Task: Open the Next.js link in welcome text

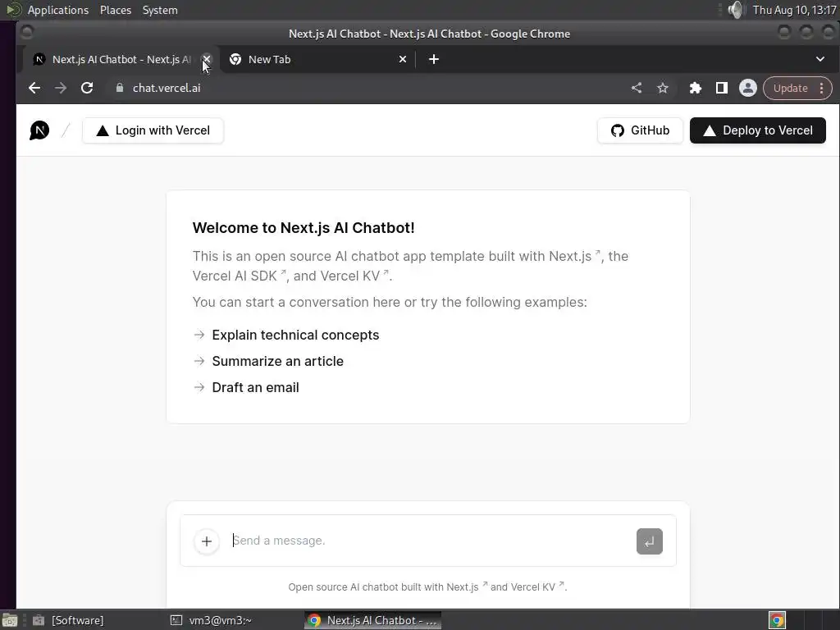Action: pyautogui.click(x=574, y=256)
